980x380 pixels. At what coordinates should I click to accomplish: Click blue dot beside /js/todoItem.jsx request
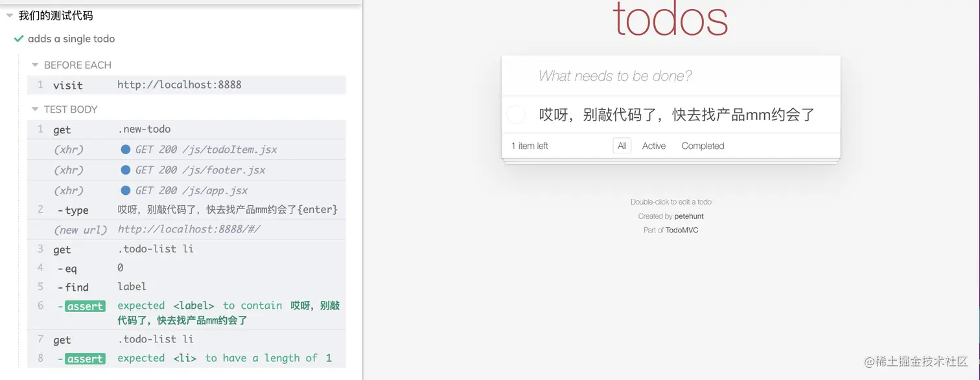(126, 150)
